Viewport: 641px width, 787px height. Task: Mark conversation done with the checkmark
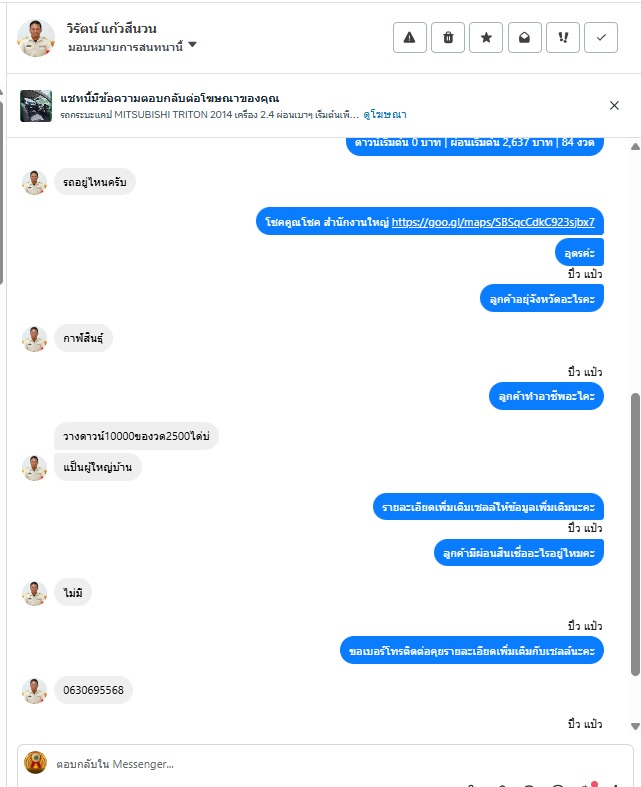601,37
